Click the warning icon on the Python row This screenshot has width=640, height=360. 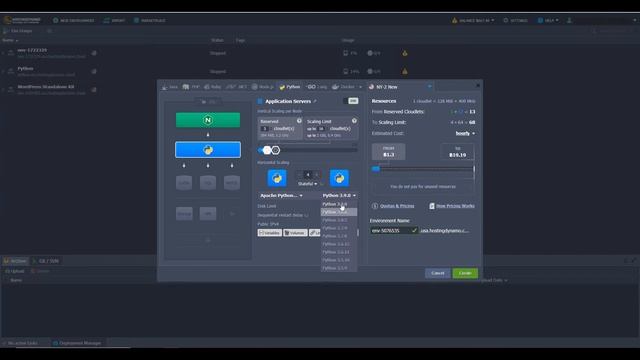[x=404, y=71]
